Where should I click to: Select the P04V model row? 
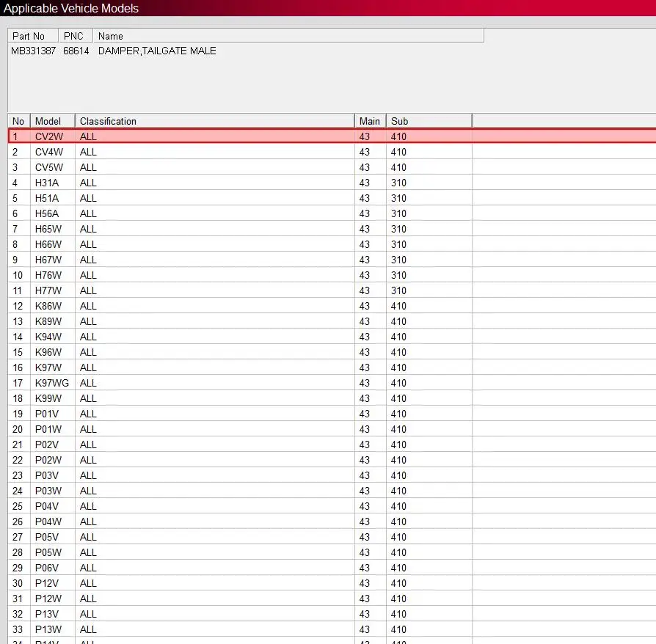click(332, 506)
